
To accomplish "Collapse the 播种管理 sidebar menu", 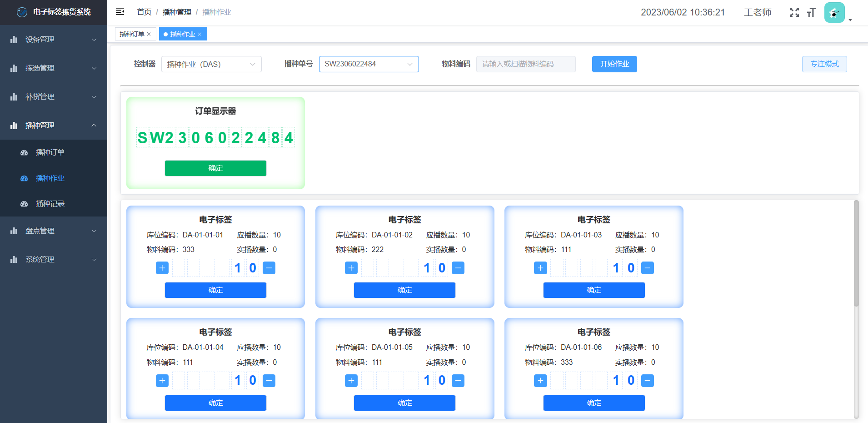I will [x=54, y=126].
